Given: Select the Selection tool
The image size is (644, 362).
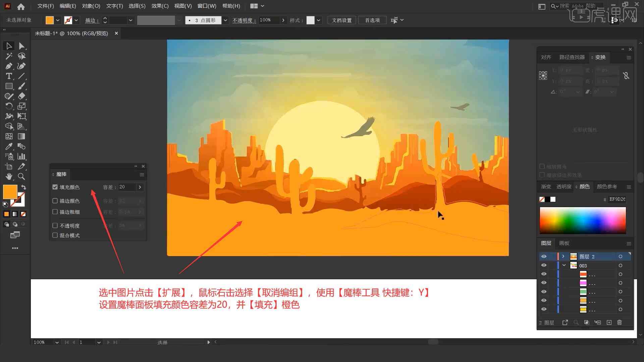Looking at the screenshot, I should 8,45.
